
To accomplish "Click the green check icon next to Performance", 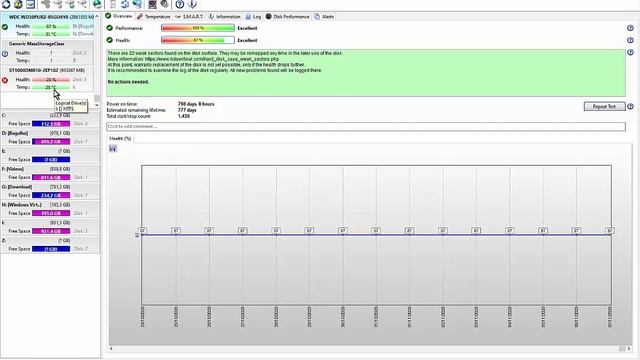I will pyautogui.click(x=109, y=28).
